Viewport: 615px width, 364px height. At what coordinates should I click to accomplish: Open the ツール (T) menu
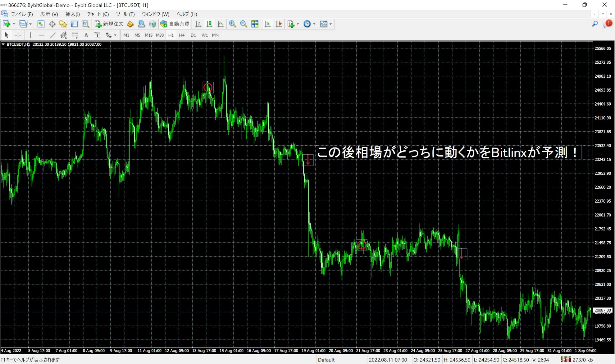(x=125, y=14)
